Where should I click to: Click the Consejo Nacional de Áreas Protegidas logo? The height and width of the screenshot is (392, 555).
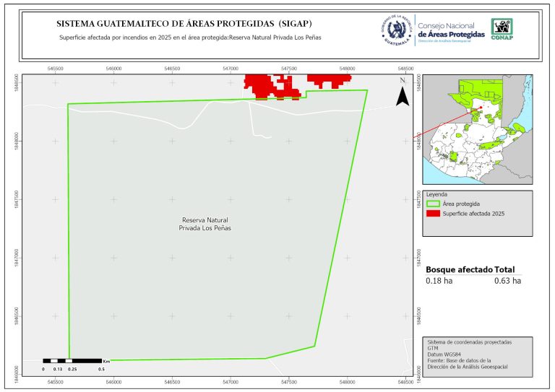click(452, 31)
